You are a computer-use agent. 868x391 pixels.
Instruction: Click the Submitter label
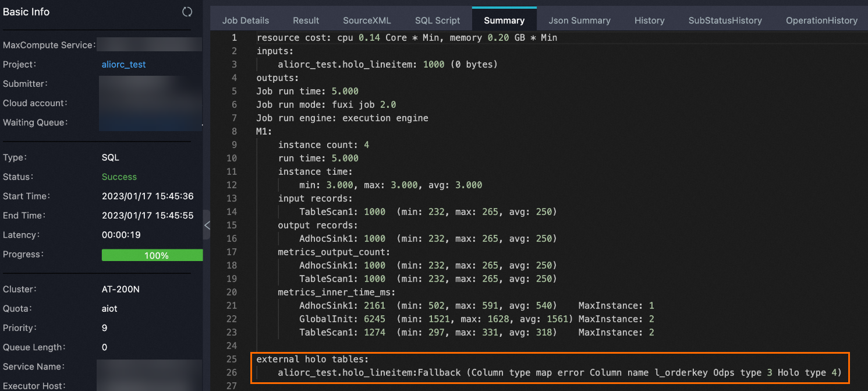pos(26,84)
